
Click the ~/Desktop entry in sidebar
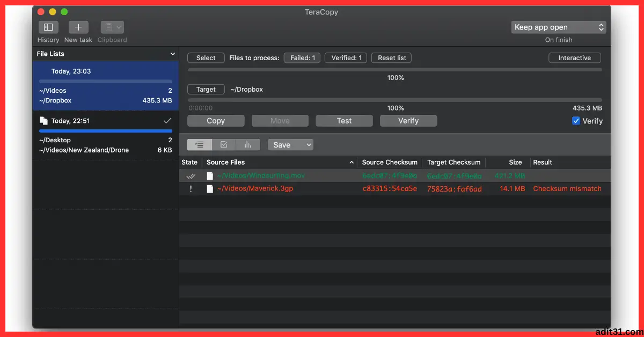pos(55,140)
